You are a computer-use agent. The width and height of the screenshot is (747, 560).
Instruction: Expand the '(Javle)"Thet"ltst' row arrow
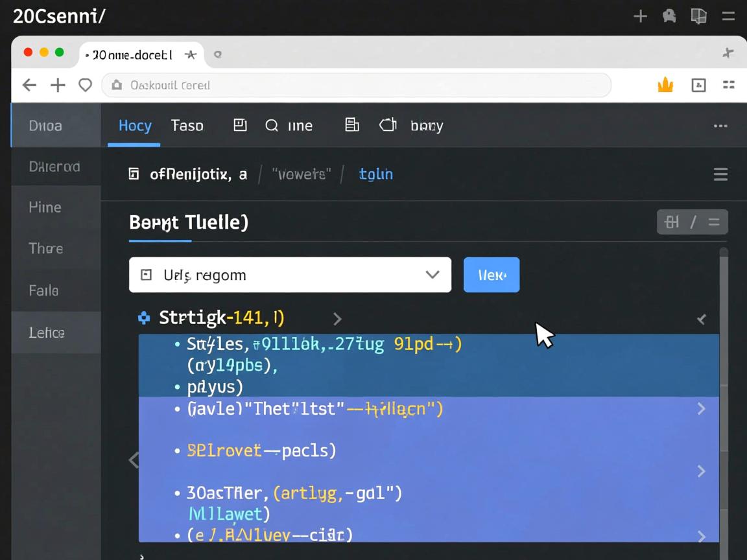(x=701, y=408)
